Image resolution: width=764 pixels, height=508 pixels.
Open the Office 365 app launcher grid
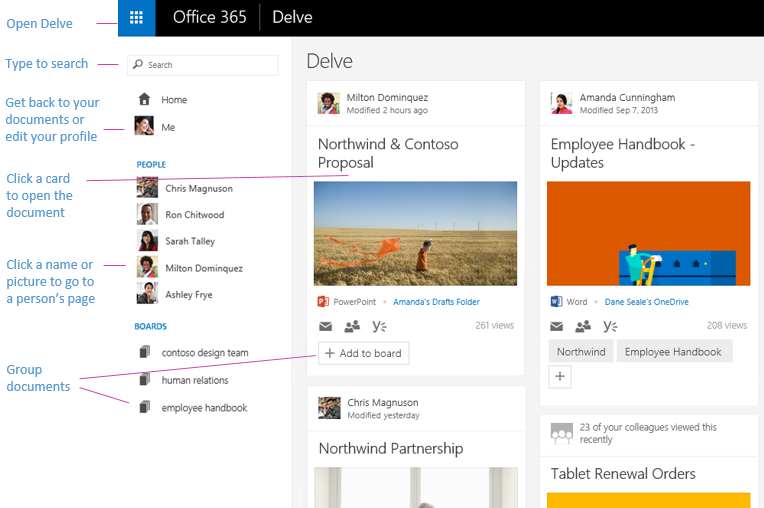(x=136, y=18)
